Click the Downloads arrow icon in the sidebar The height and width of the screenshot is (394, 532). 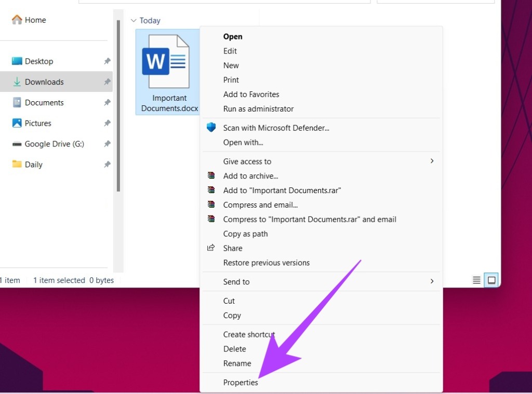tap(17, 82)
